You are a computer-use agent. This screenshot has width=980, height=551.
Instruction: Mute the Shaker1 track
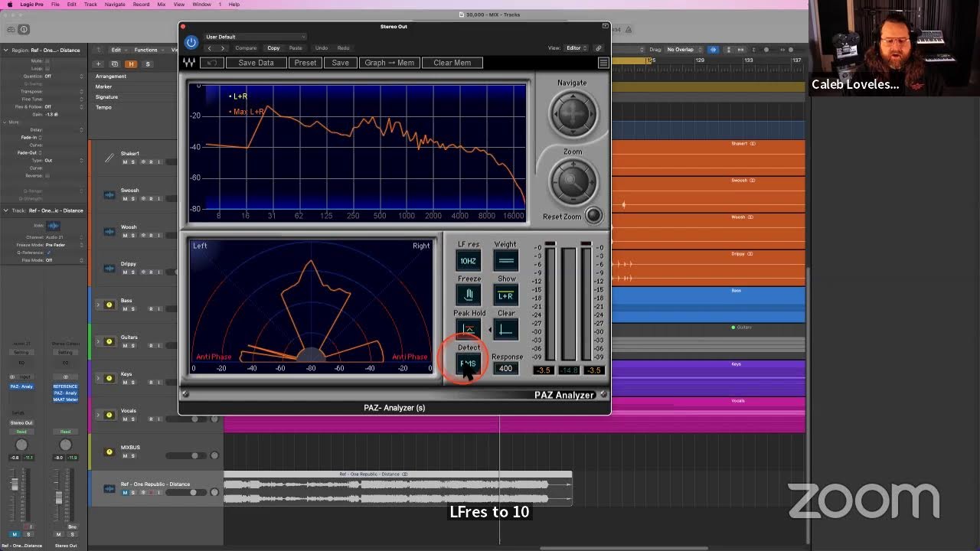[x=125, y=161]
